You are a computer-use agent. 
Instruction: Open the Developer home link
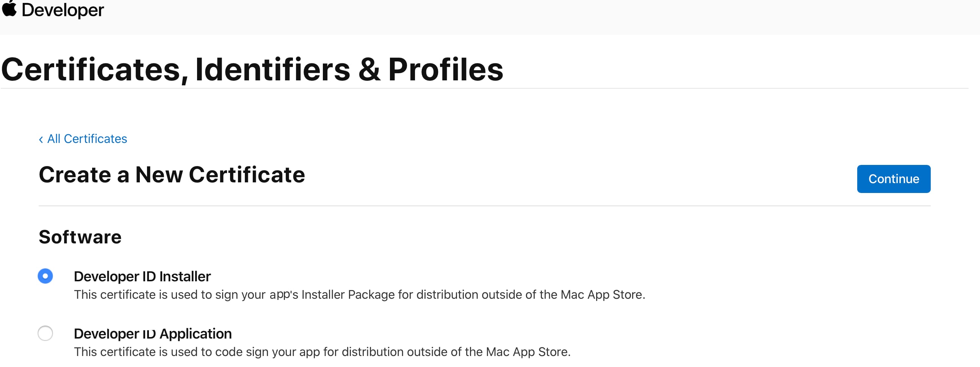[63, 10]
